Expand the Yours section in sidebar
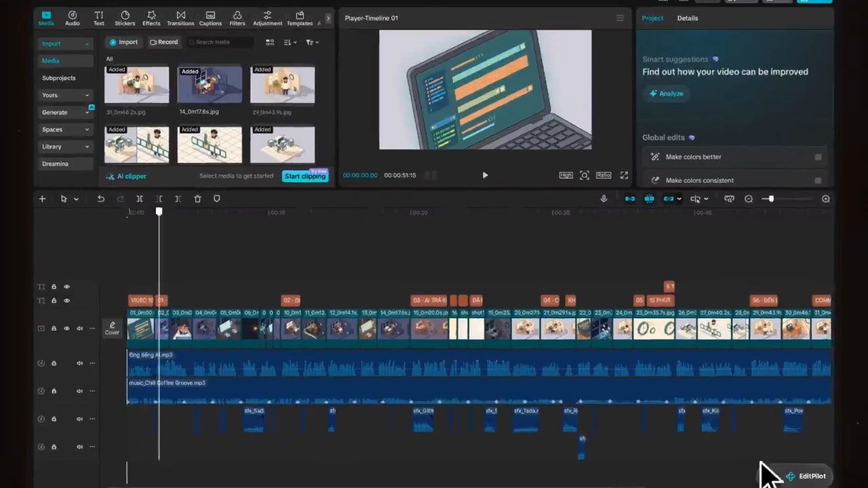This screenshot has height=488, width=868. point(87,96)
